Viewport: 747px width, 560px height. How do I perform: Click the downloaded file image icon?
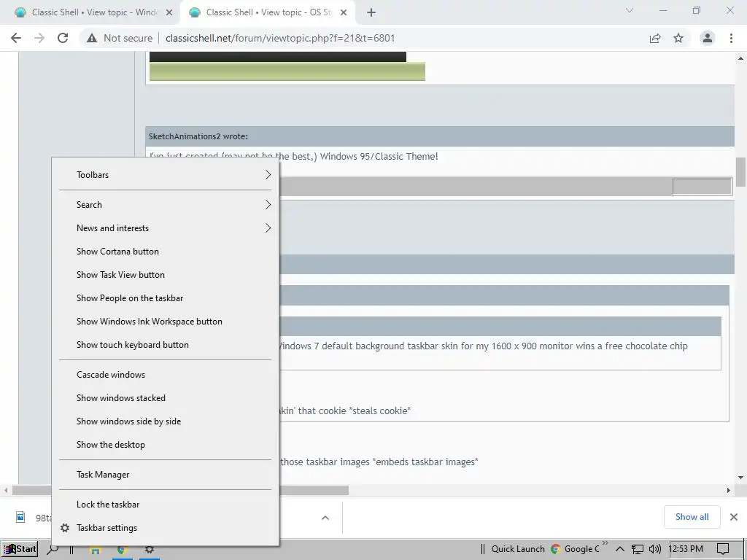click(x=20, y=517)
